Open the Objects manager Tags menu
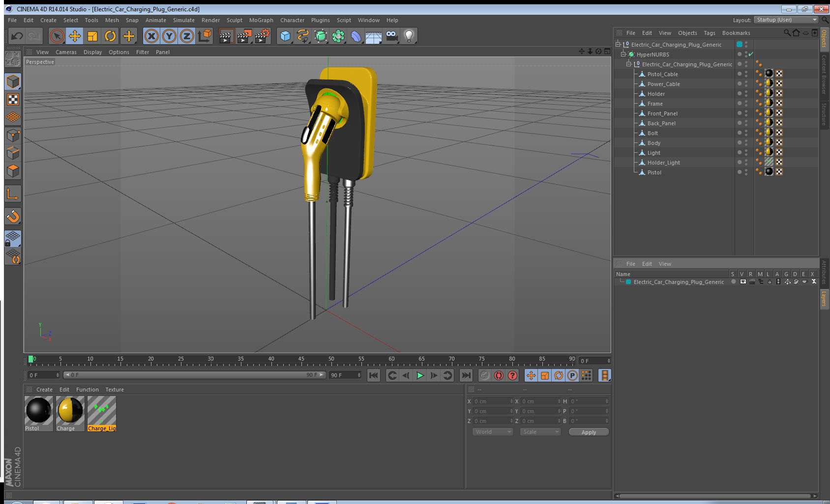 (x=709, y=33)
